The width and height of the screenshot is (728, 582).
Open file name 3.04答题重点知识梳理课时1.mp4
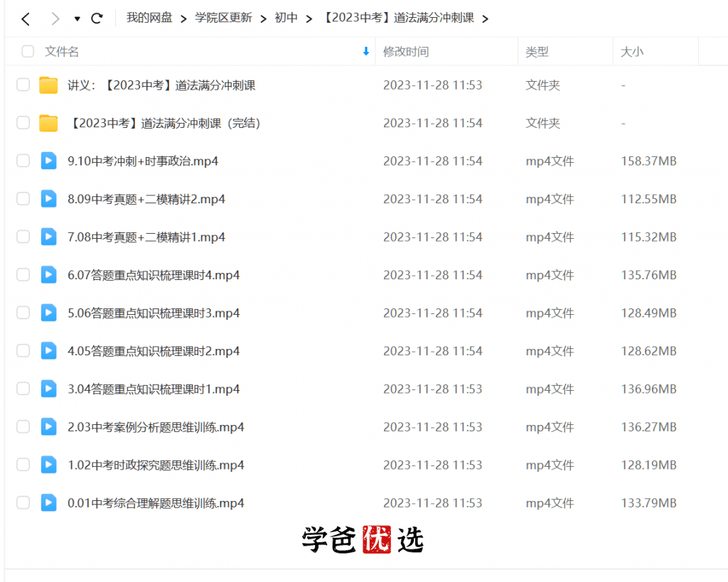[x=154, y=389]
